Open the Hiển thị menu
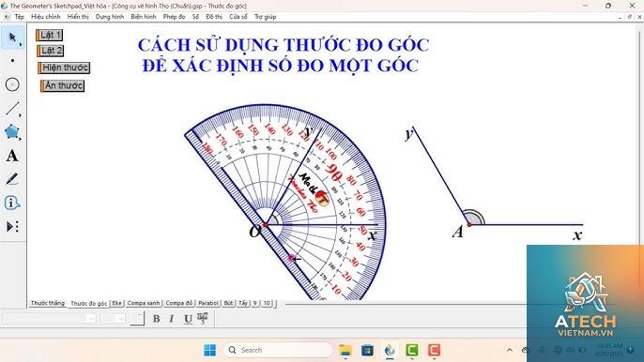This screenshot has height=362, width=644. point(78,17)
